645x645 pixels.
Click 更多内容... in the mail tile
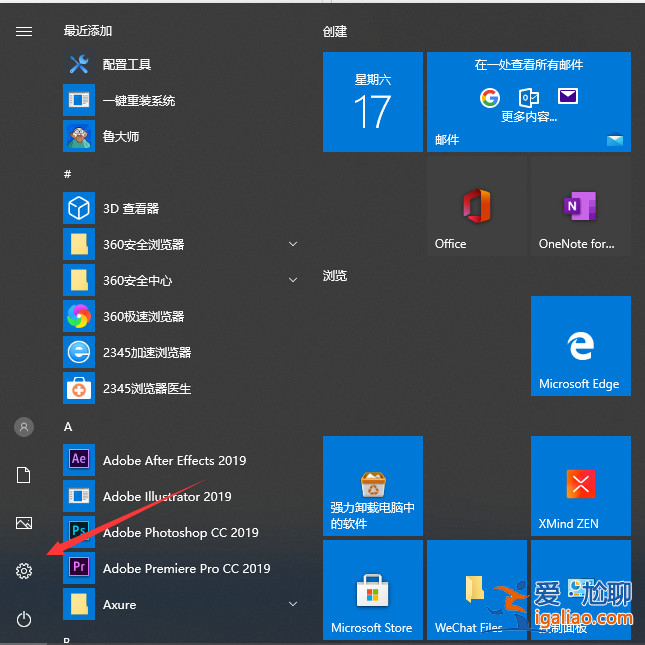(529, 117)
